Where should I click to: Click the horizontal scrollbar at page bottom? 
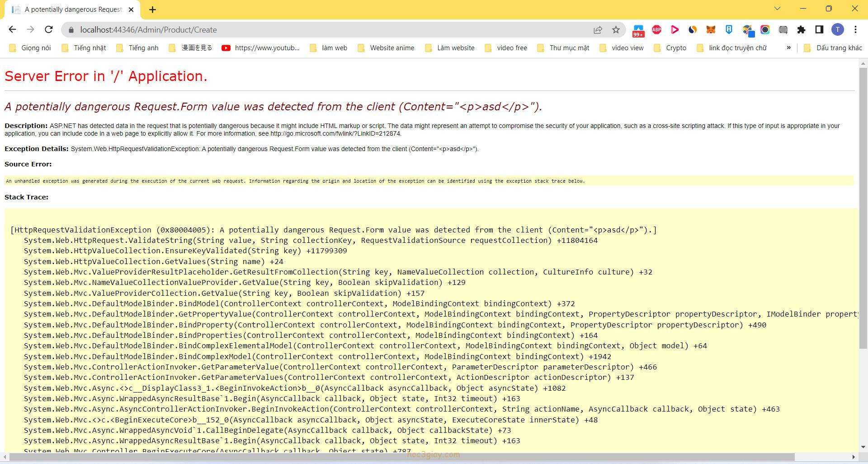pyautogui.click(x=401, y=457)
